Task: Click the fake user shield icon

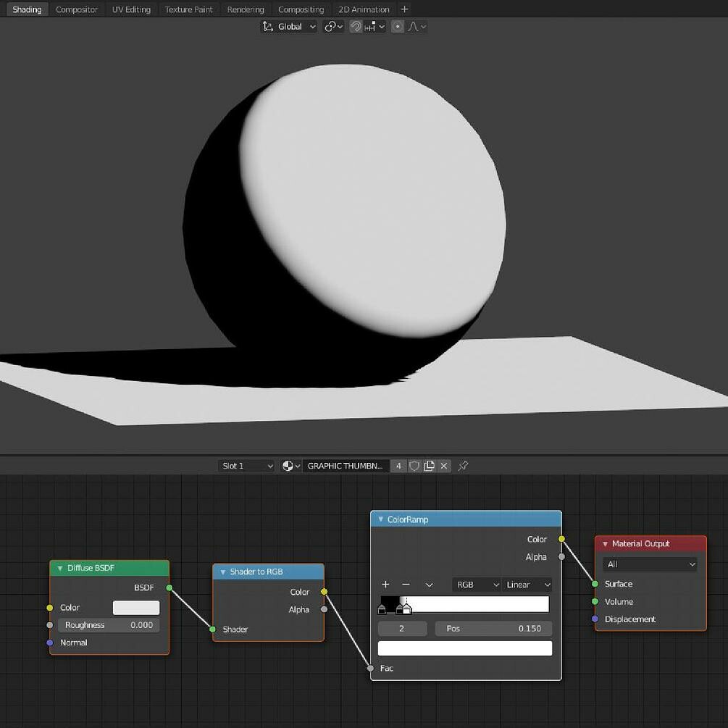Action: pyautogui.click(x=414, y=466)
